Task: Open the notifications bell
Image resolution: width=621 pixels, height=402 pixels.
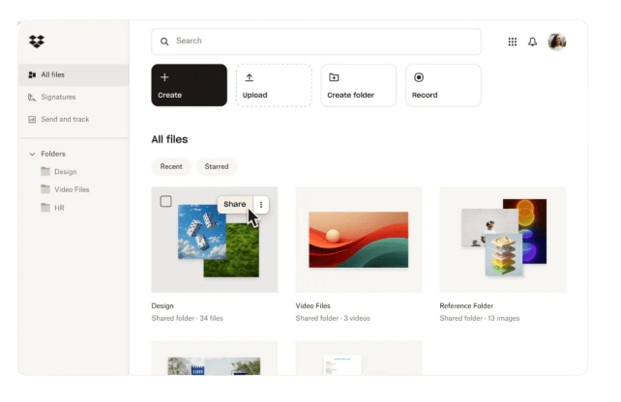Action: (x=532, y=42)
